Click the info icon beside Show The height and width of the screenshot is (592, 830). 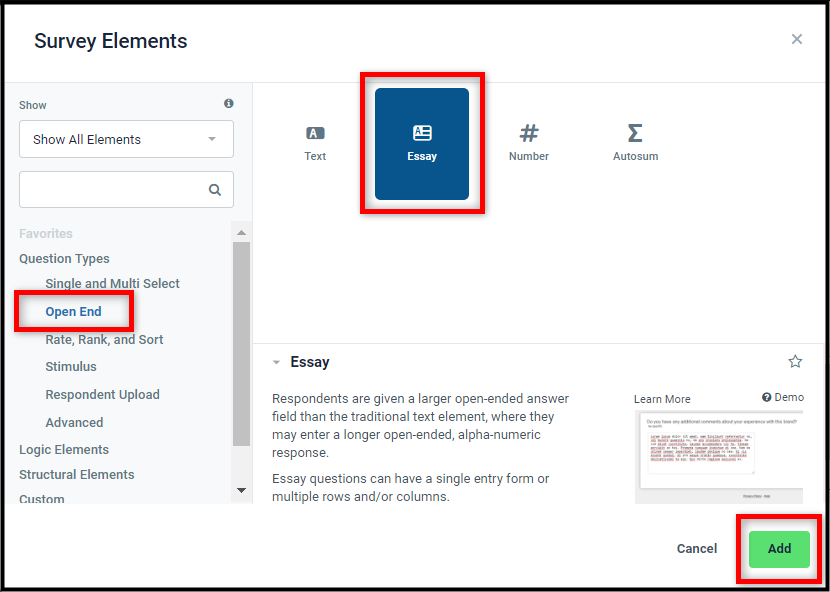pyautogui.click(x=229, y=103)
